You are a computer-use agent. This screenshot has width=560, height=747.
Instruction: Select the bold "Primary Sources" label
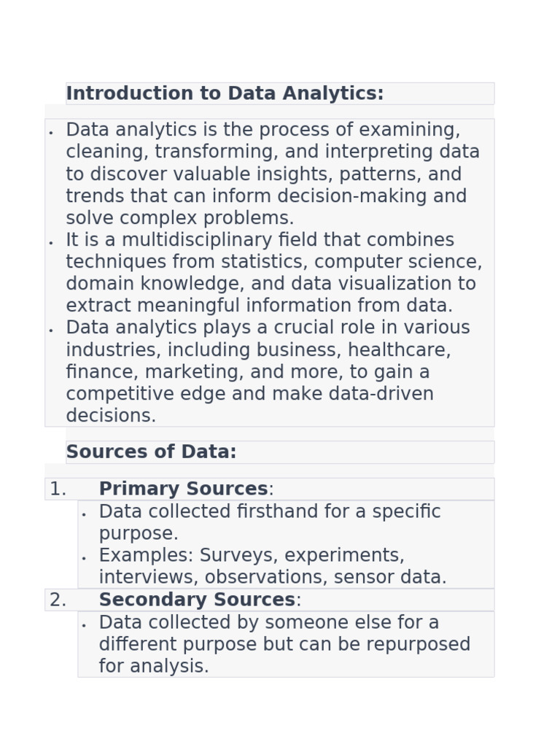click(183, 489)
